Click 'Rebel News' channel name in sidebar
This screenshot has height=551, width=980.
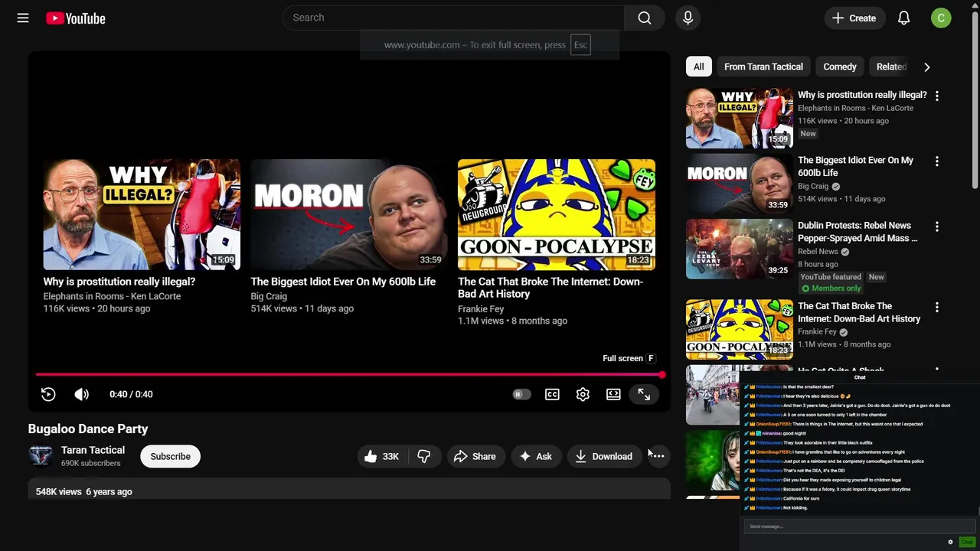pyautogui.click(x=818, y=251)
